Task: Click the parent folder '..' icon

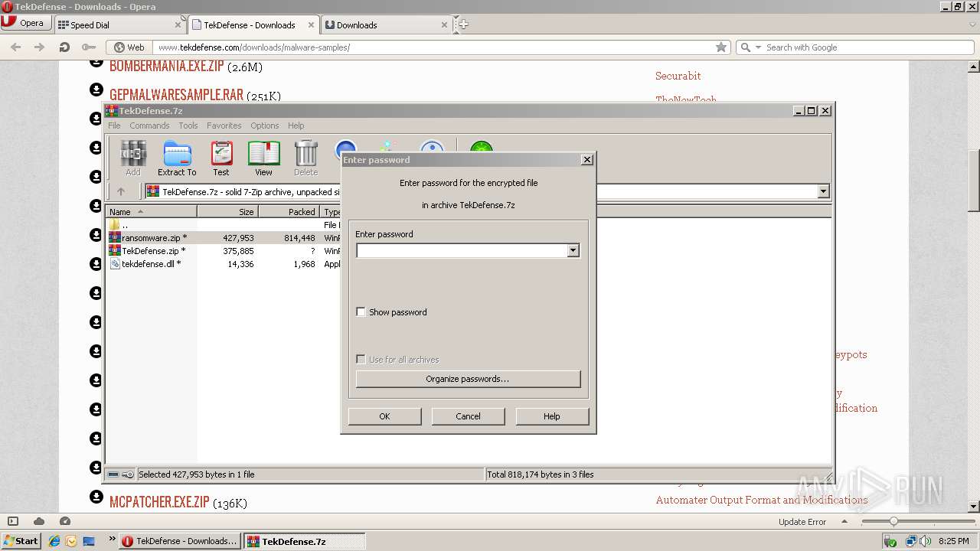Action: point(115,225)
